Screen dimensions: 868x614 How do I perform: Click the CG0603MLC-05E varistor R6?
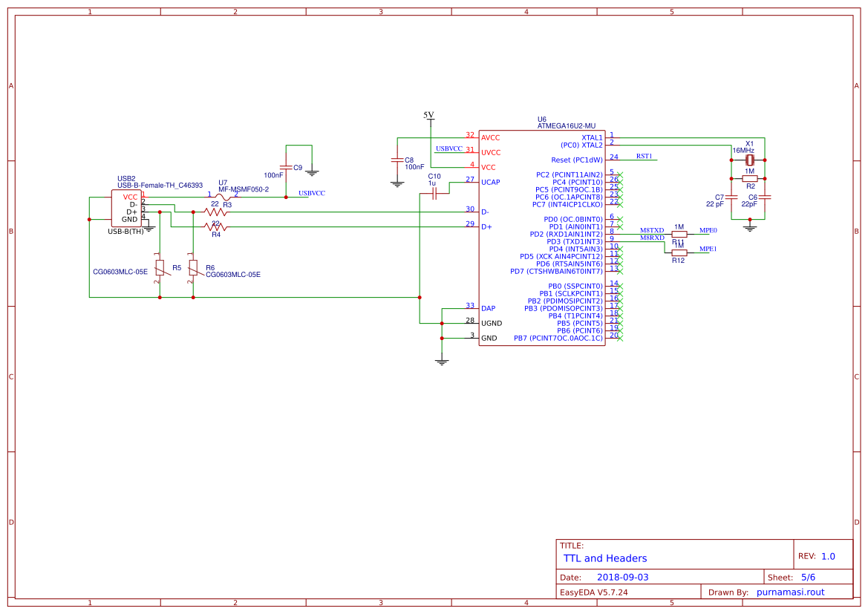(x=193, y=269)
